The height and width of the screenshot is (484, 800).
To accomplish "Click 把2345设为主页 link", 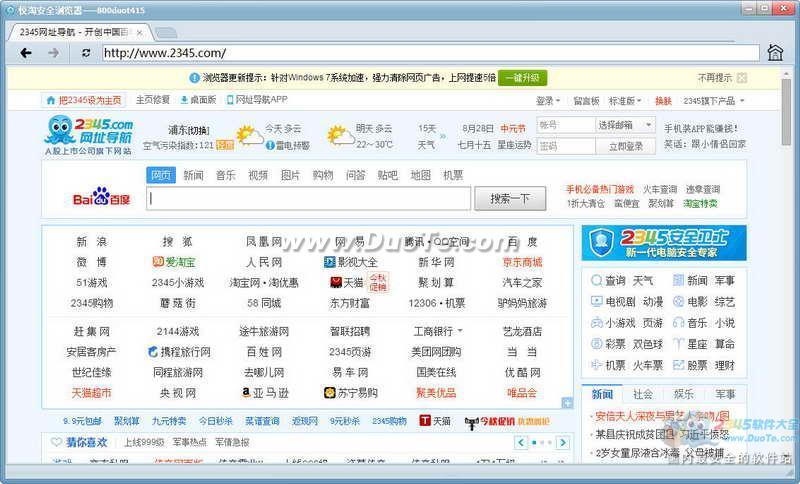I will tap(84, 100).
